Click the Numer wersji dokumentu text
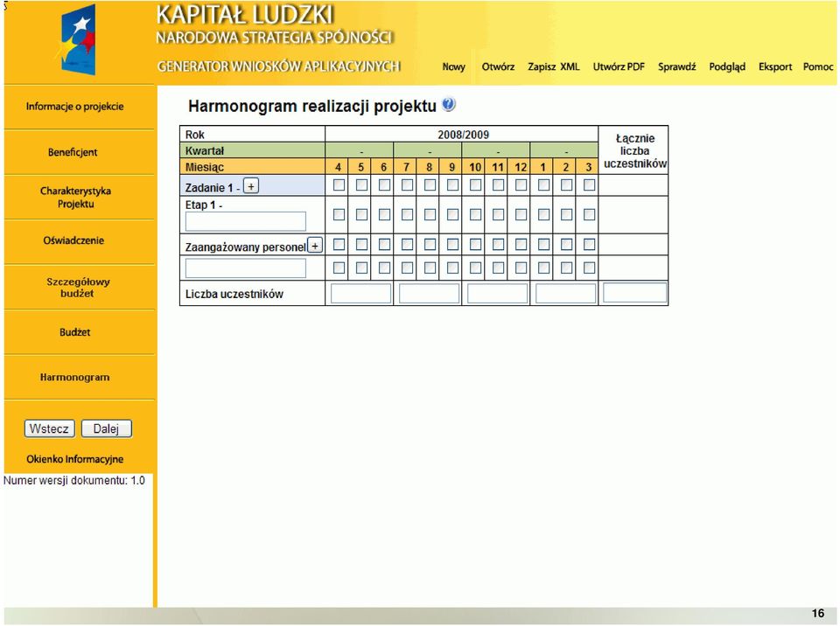Viewport: 840px width, 626px height. tap(73, 480)
